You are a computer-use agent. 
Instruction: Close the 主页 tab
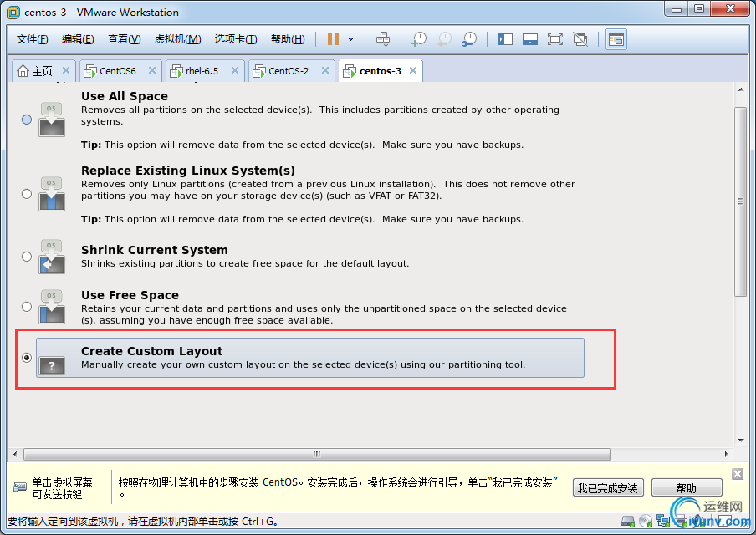point(66,70)
